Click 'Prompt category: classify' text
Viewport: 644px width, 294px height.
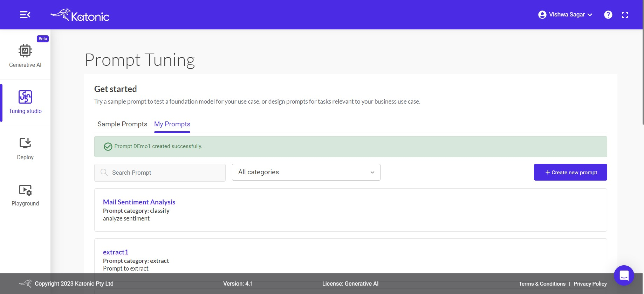click(136, 211)
